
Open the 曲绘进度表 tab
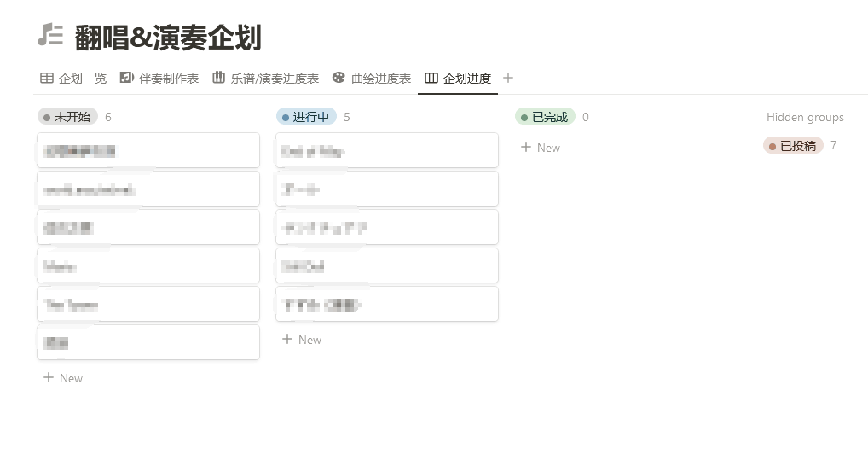pos(372,79)
